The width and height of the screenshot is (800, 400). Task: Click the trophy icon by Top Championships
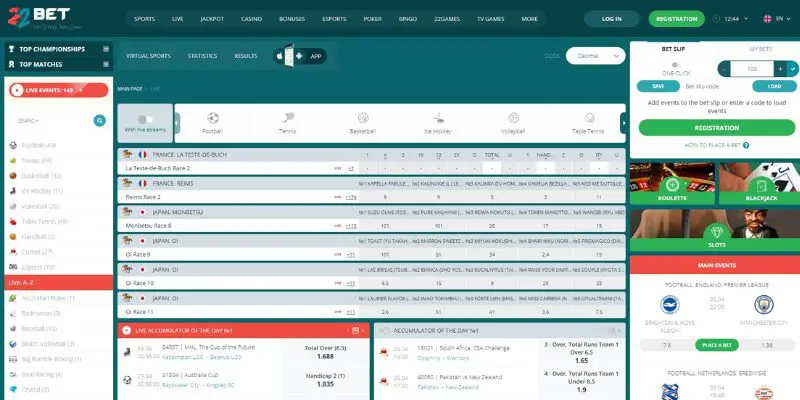tap(11, 49)
